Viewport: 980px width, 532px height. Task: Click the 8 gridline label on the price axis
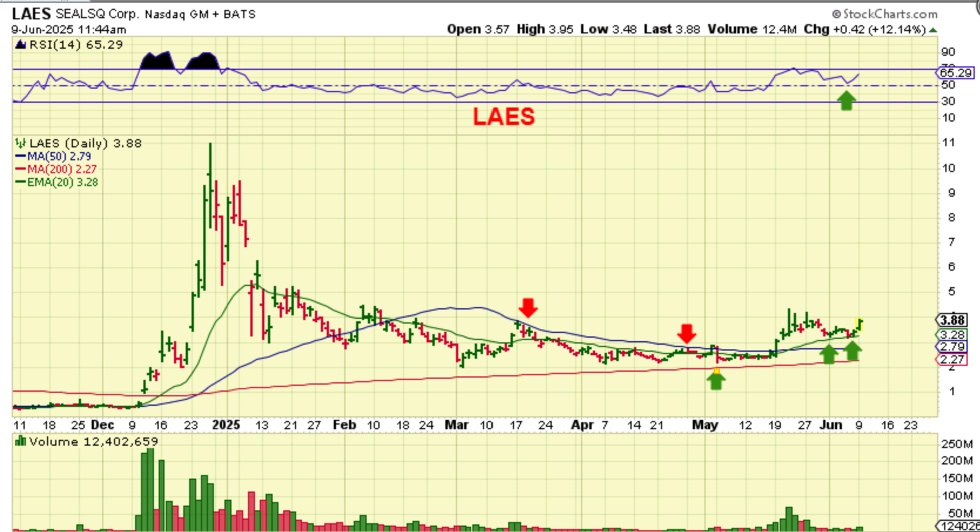(x=952, y=217)
